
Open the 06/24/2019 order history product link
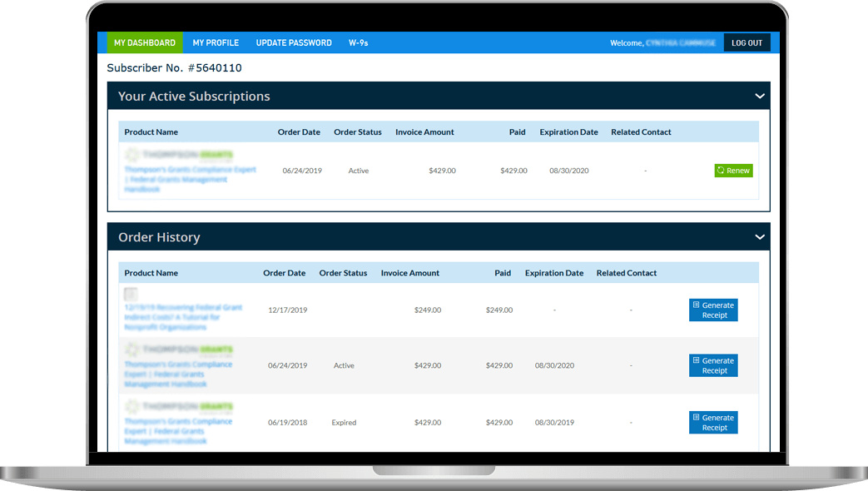point(178,374)
